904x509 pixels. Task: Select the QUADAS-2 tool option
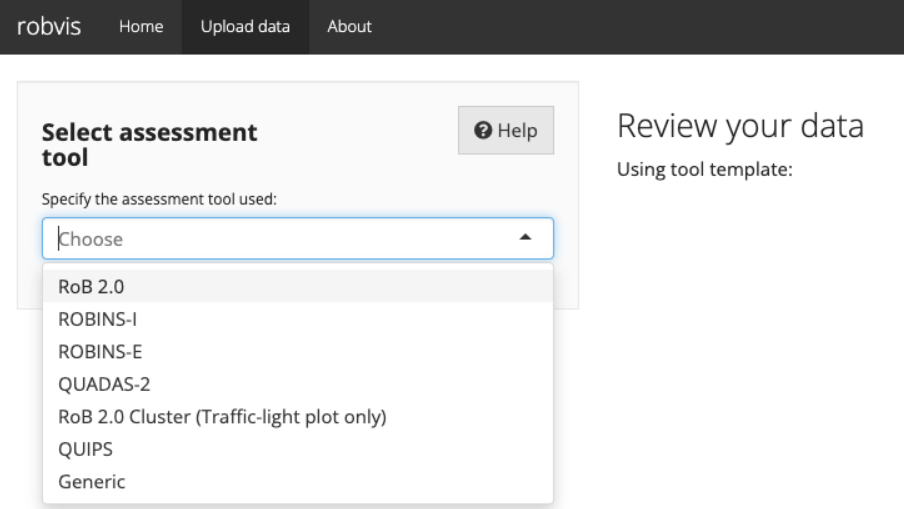297,384
